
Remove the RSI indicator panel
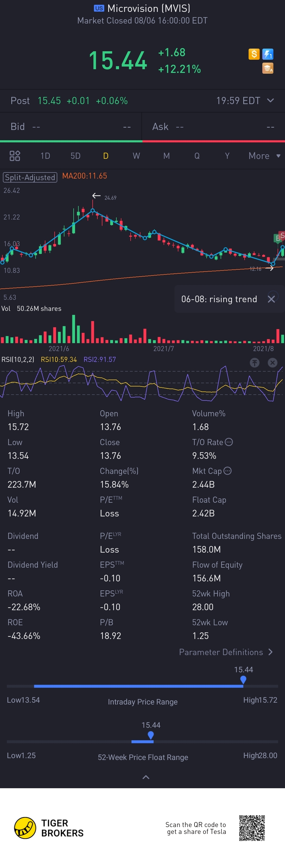[273, 363]
